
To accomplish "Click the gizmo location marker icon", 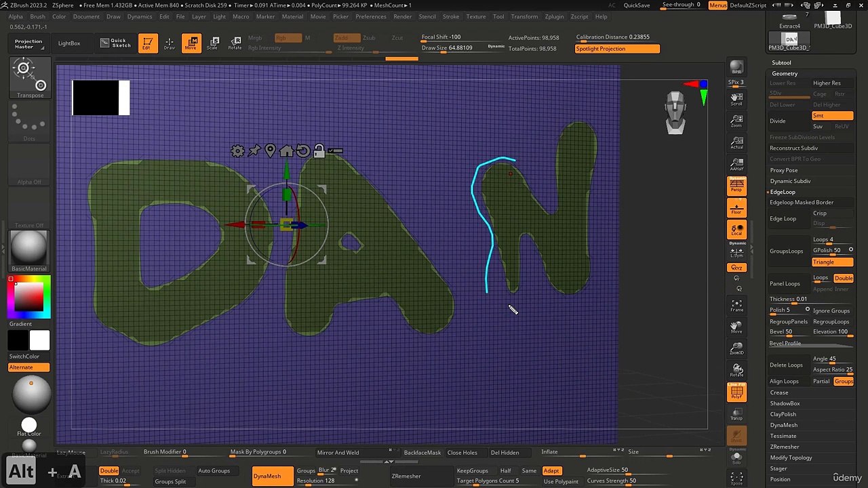I will pos(270,150).
